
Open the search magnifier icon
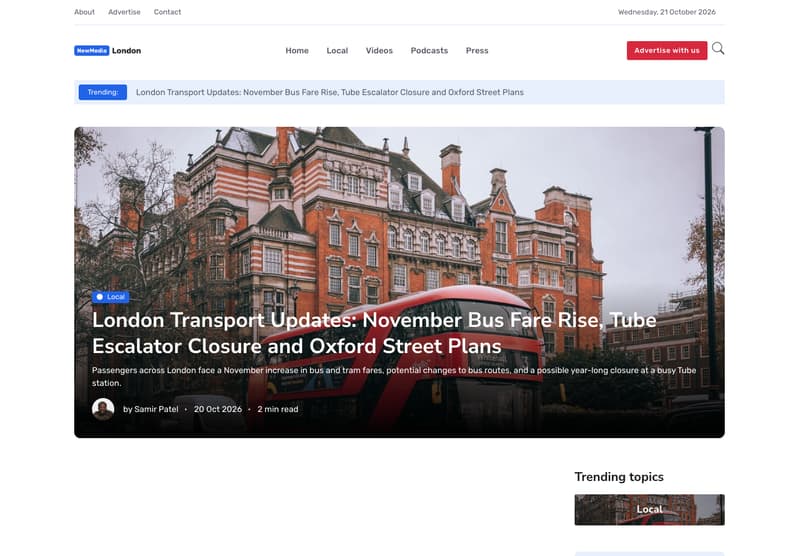718,49
